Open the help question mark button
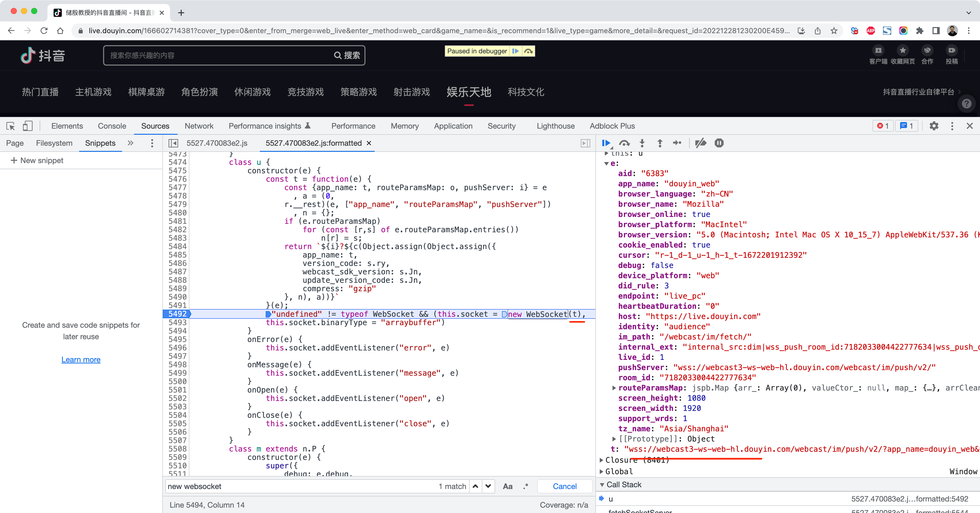The height and width of the screenshot is (513, 980). (967, 104)
